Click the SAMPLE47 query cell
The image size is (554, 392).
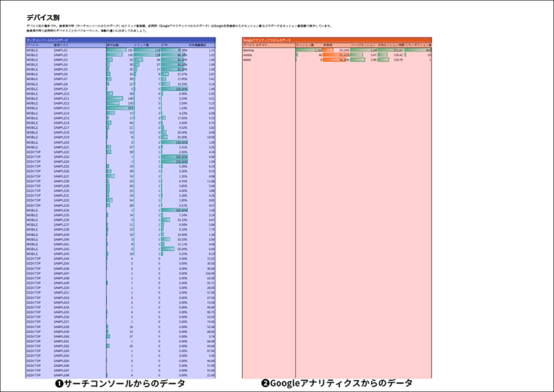coord(62,274)
